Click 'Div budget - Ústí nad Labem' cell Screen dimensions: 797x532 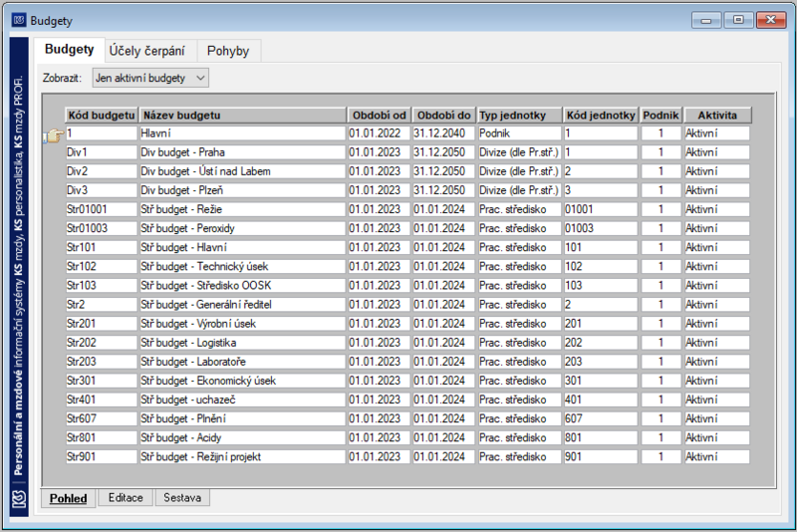(242, 171)
